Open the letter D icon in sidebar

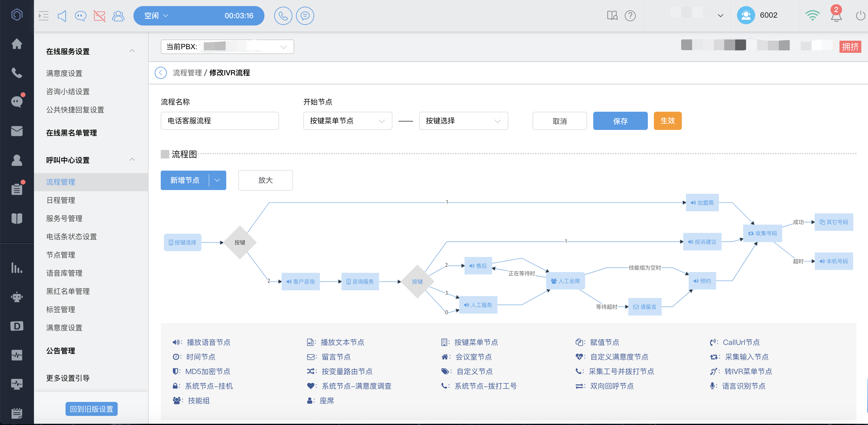pos(17,326)
